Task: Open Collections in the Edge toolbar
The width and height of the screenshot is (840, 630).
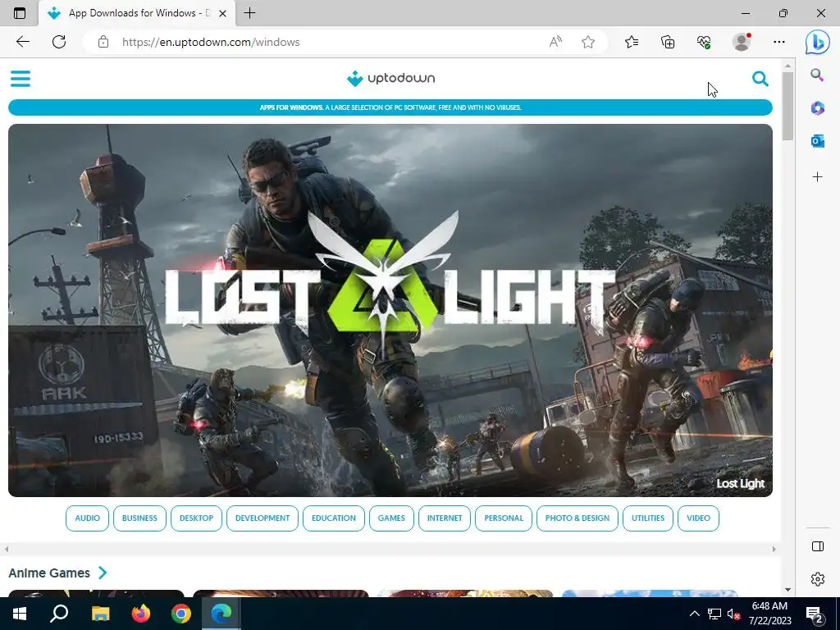Action: point(668,42)
